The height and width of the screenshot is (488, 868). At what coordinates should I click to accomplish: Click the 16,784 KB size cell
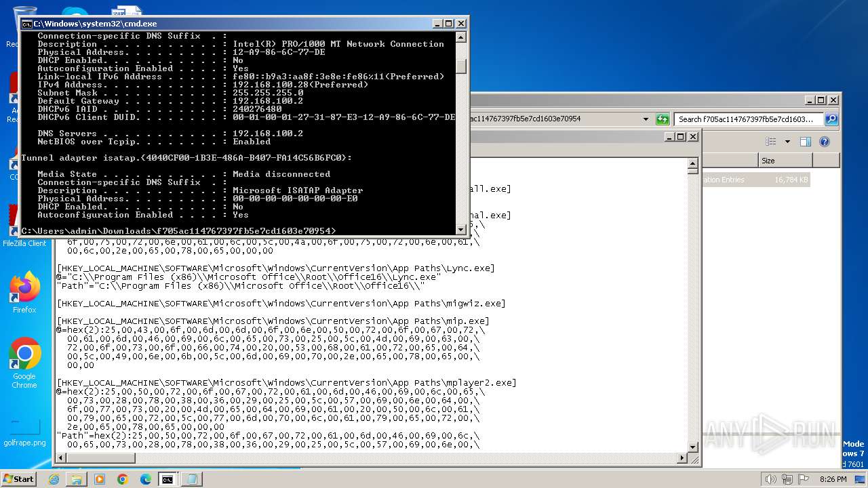(x=791, y=180)
